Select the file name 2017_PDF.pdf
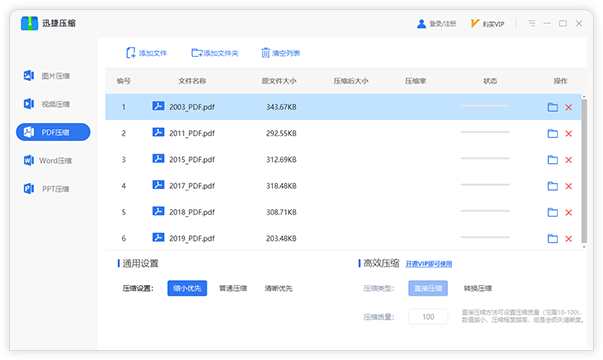 pyautogui.click(x=192, y=186)
